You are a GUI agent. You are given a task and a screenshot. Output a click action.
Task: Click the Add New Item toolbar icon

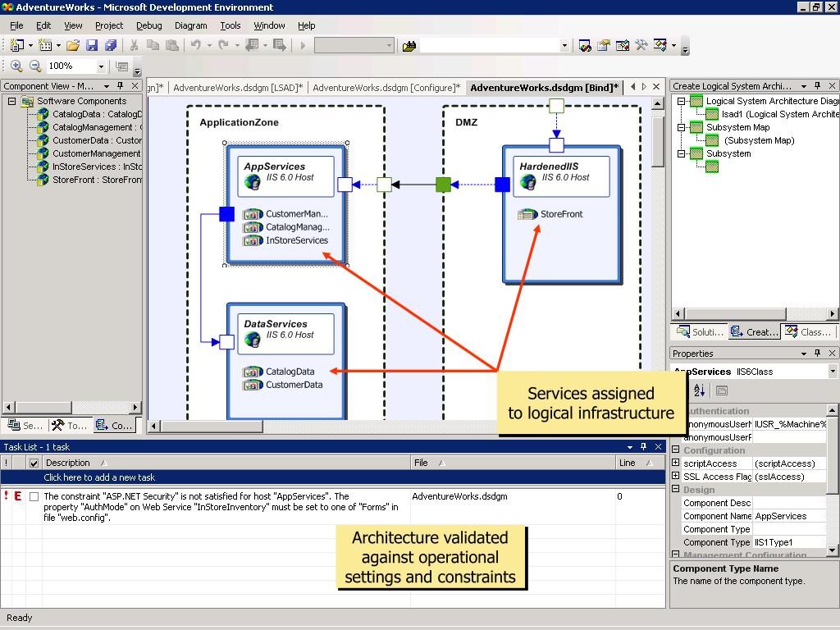46,46
